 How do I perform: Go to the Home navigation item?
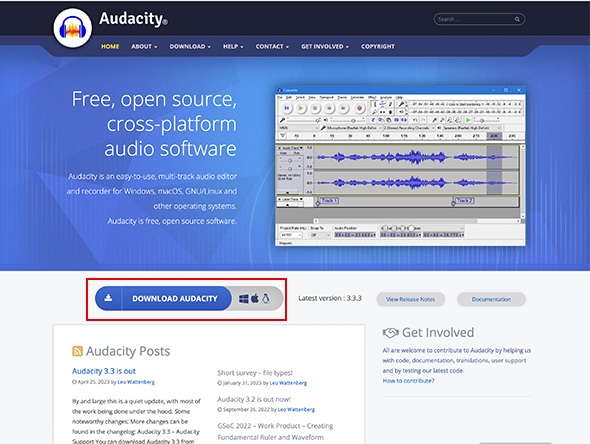[110, 47]
